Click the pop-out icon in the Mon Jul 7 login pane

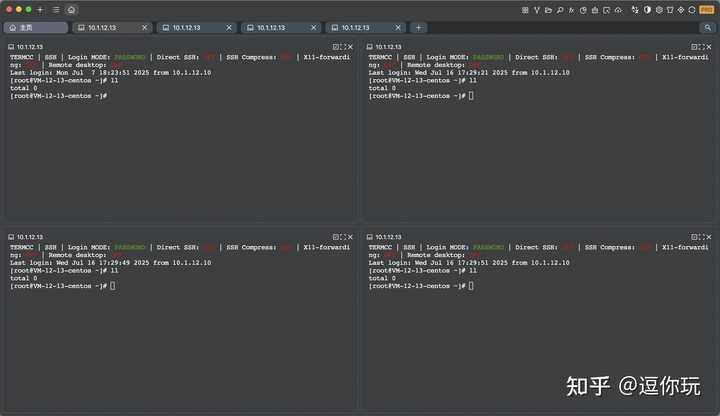click(x=336, y=47)
